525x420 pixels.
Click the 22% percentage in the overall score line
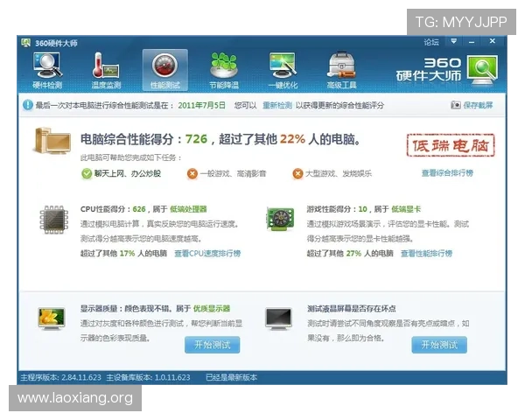click(292, 139)
